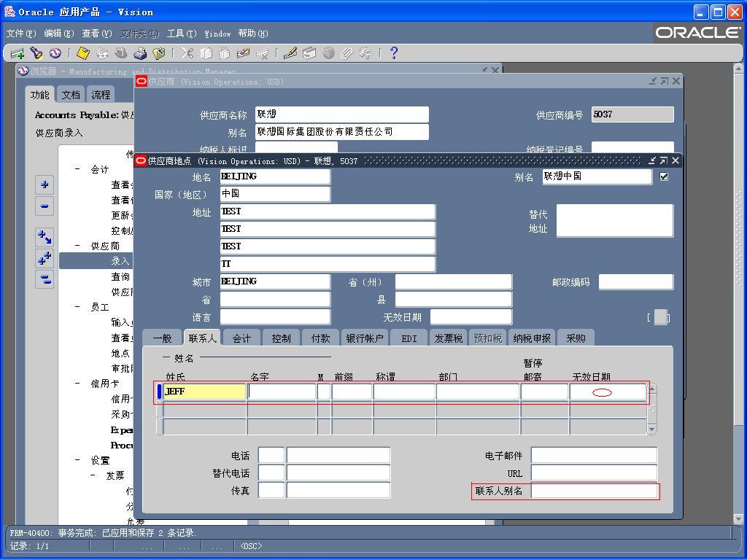Collapse the 供应商 tree node
The width and height of the screenshot is (747, 560).
77,246
